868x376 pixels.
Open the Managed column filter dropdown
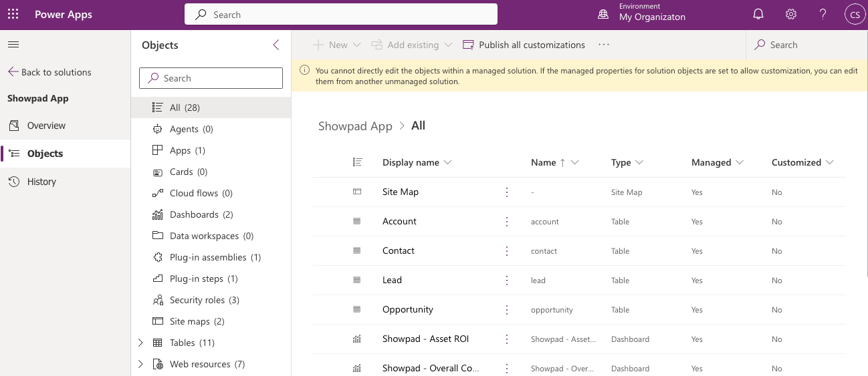(739, 162)
